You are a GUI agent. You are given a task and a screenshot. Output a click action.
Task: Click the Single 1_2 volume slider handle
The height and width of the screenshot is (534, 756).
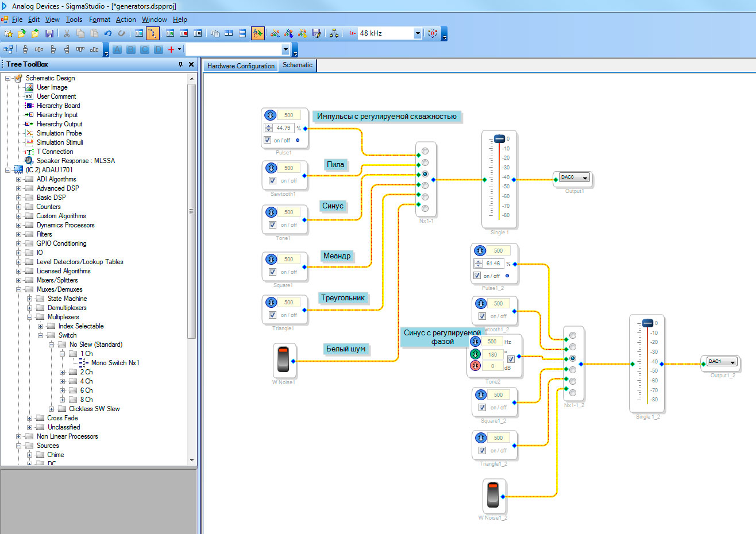tap(647, 323)
